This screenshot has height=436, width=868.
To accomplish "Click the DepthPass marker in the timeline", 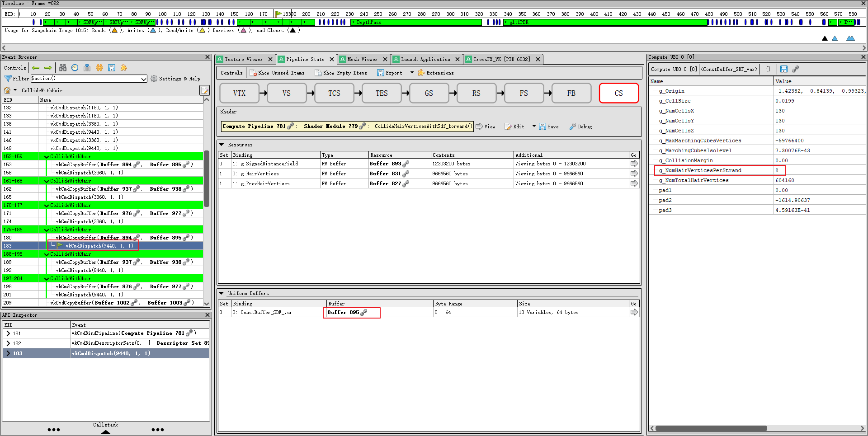I will [416, 22].
